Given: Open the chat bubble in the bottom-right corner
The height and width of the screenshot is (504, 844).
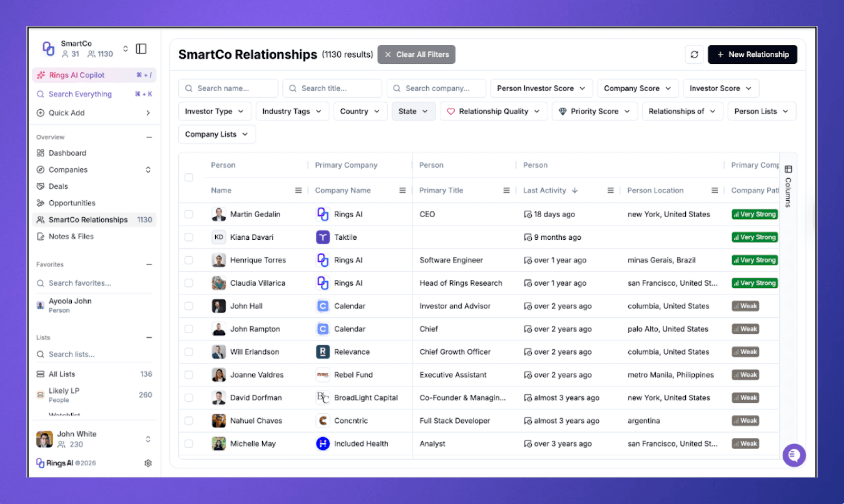Looking at the screenshot, I should pos(794,455).
